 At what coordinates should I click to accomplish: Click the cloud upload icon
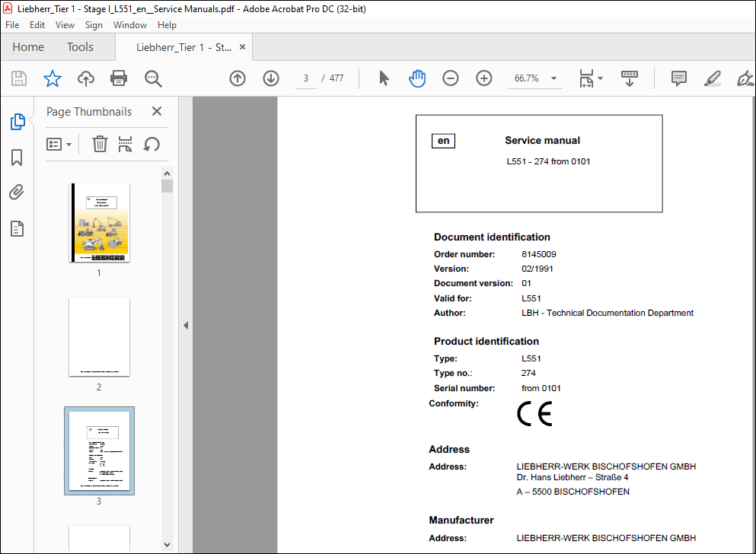(86, 78)
